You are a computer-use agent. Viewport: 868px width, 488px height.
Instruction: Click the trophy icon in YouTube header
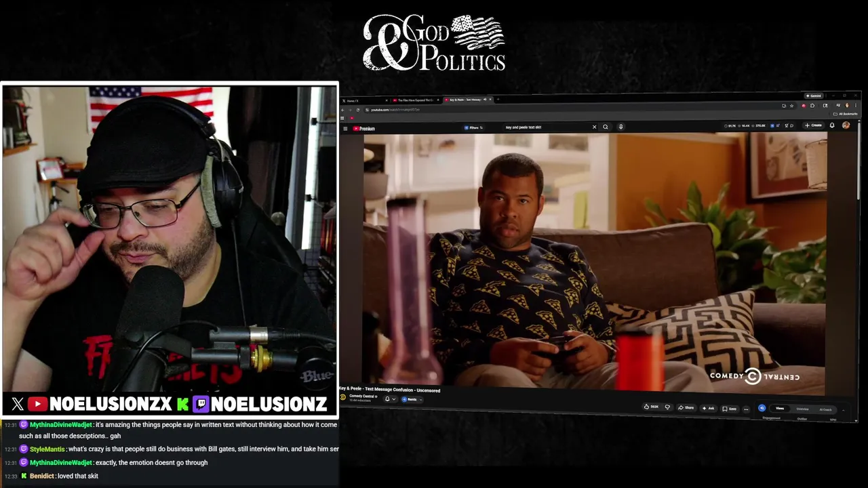tap(787, 125)
